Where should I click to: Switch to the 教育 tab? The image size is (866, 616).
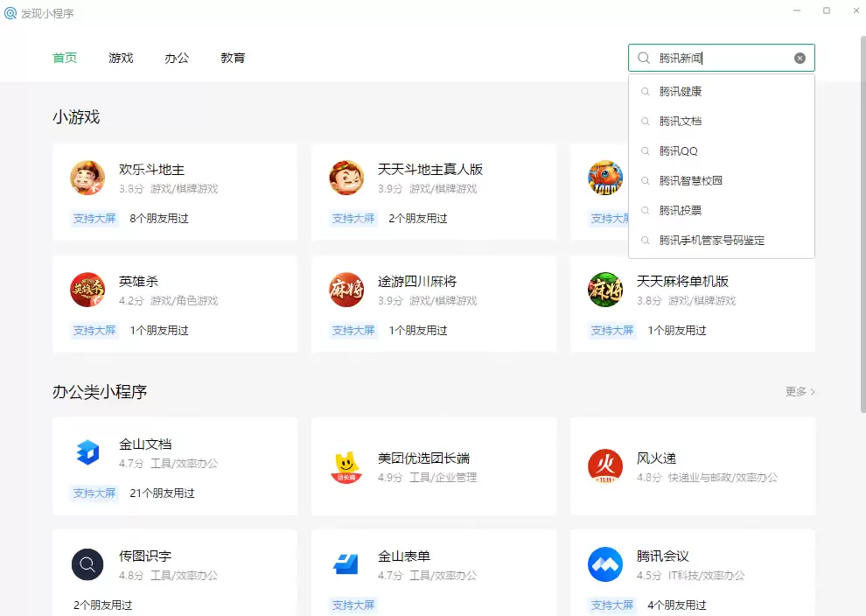233,58
